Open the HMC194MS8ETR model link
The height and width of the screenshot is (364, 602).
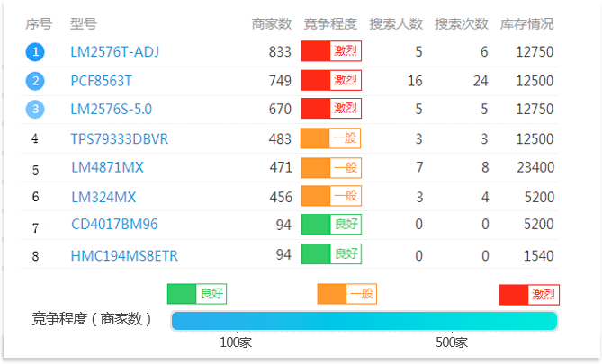[124, 256]
